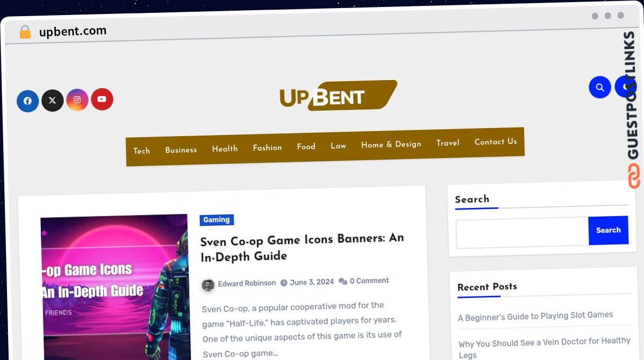Open the YouTube social icon

102,99
